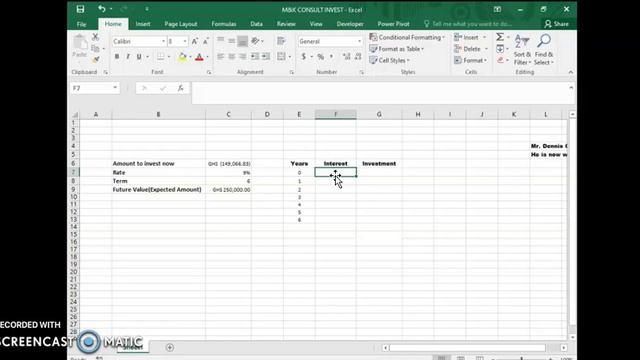Open the General number format dropdown
Viewport: 640px width, 360px height.
[359, 41]
